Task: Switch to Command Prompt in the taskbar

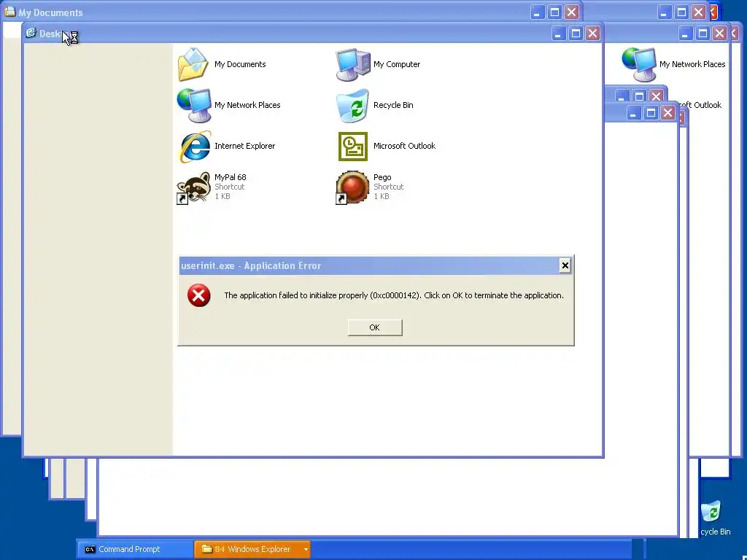Action: [135, 549]
